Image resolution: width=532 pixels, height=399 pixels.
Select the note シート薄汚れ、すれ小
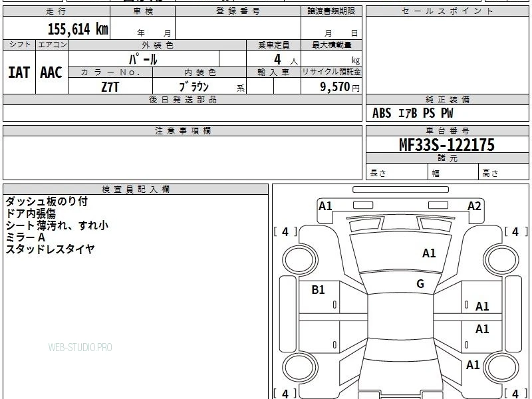(x=57, y=225)
